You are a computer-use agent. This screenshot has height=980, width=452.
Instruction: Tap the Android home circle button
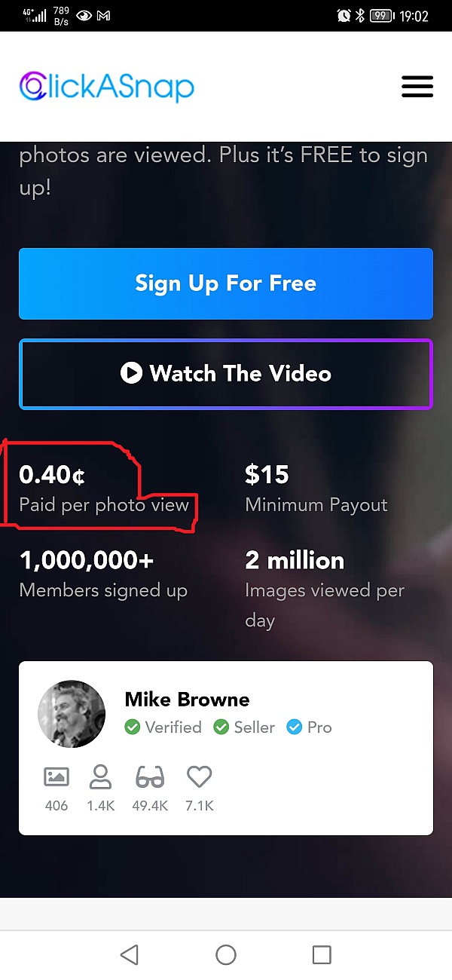[226, 955]
